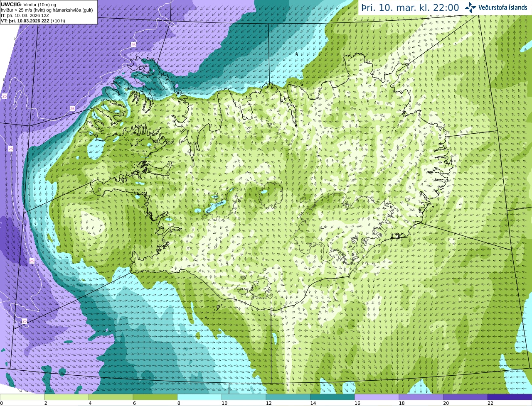The image size is (532, 406).
Task: Click the '18' label on the wind scale
Action: pos(401,403)
